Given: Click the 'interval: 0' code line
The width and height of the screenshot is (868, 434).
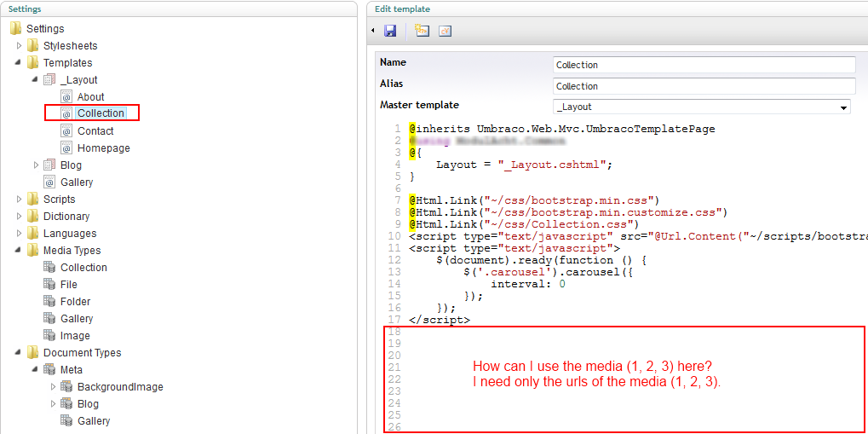Looking at the screenshot, I should point(529,284).
